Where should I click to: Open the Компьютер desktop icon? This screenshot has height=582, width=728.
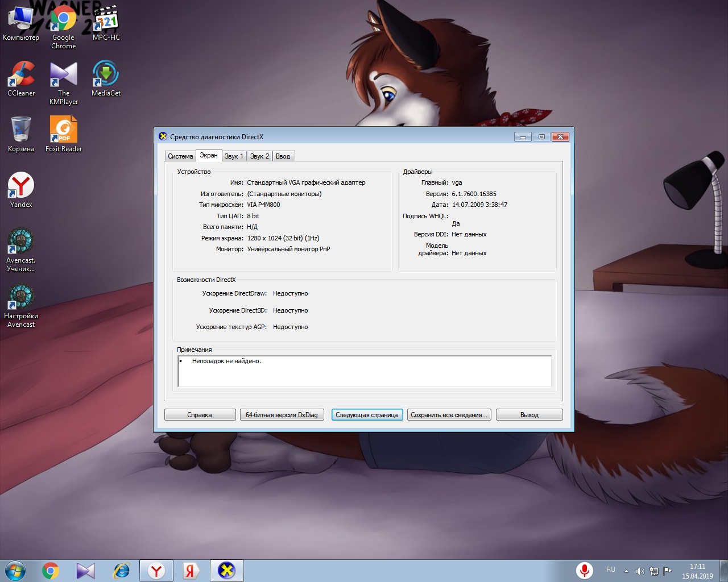click(21, 24)
